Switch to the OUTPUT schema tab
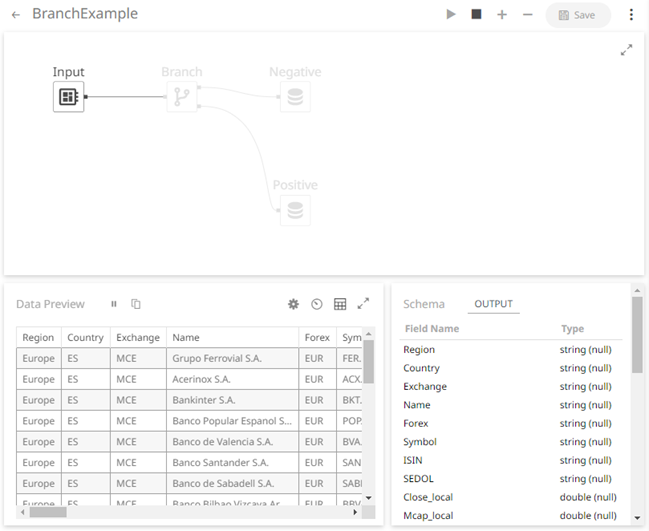Viewport: 649px width, 531px height. pos(493,304)
